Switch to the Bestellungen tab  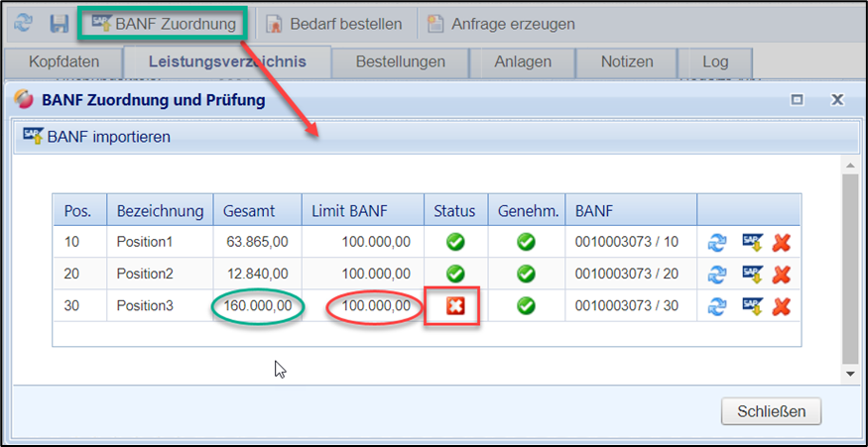tap(402, 61)
